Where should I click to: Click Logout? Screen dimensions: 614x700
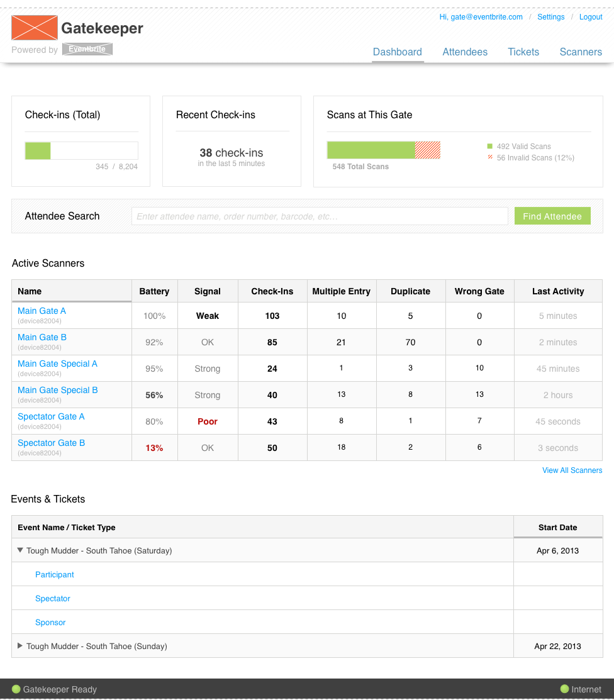coord(591,17)
